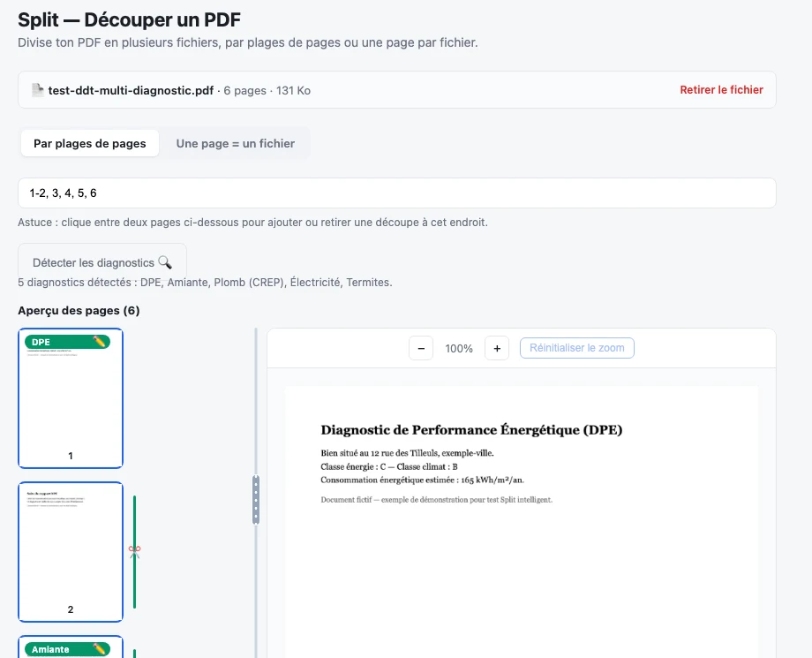Click the 'Classe énergie : C' line in preview

click(x=389, y=466)
